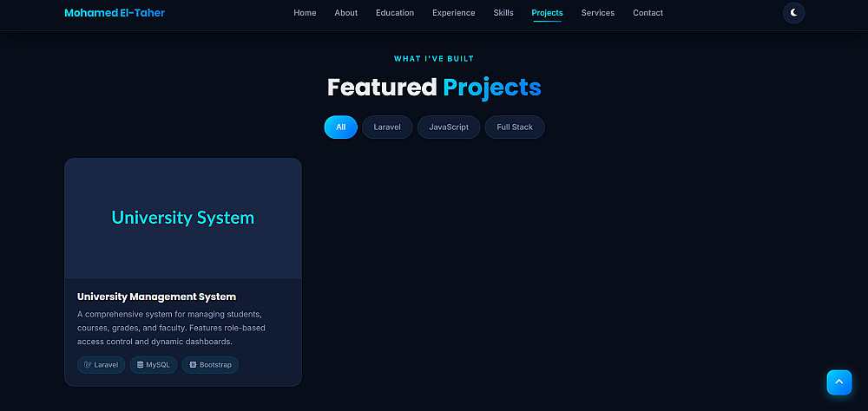This screenshot has height=411, width=868.
Task: Show only Full Stack projects
Action: [x=514, y=127]
